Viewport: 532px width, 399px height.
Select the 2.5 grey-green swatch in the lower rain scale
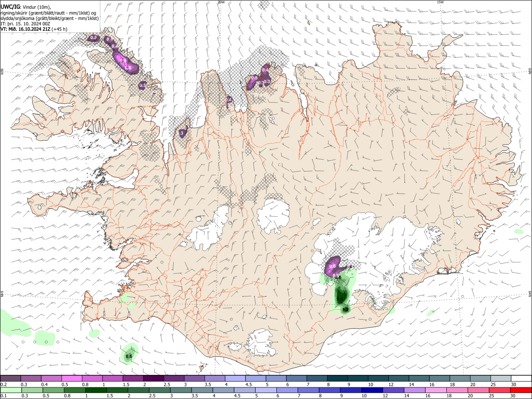tap(160, 390)
